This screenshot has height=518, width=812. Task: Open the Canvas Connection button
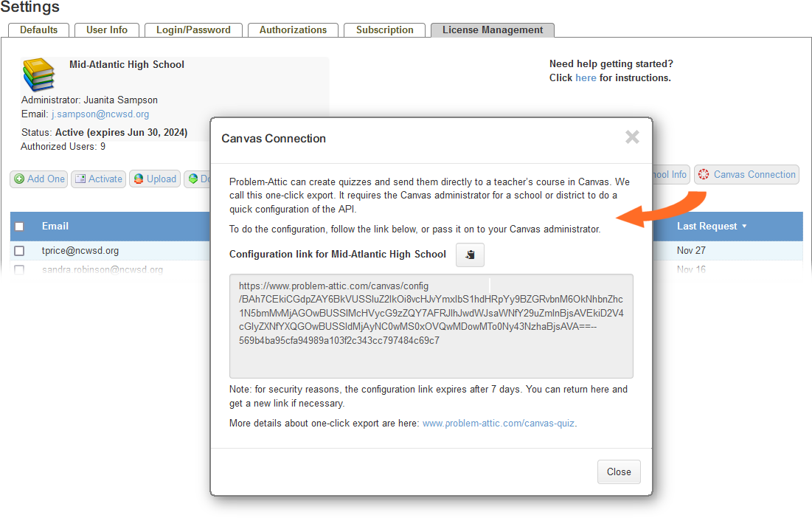(746, 175)
